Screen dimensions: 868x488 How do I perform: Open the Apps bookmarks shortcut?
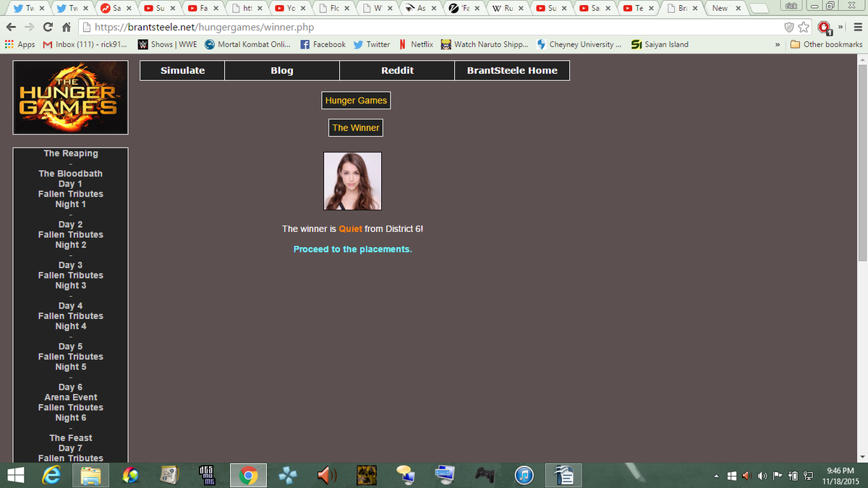tap(20, 44)
